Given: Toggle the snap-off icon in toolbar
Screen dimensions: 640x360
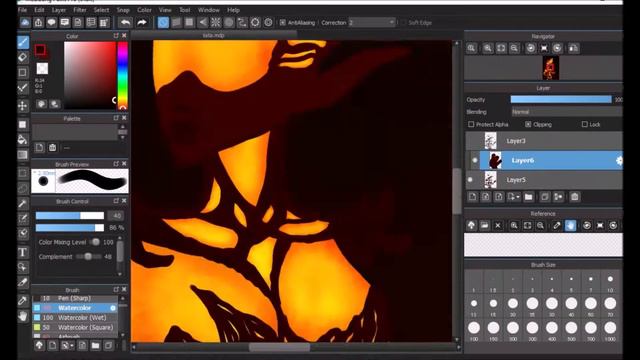Looking at the screenshot, I should [163, 22].
